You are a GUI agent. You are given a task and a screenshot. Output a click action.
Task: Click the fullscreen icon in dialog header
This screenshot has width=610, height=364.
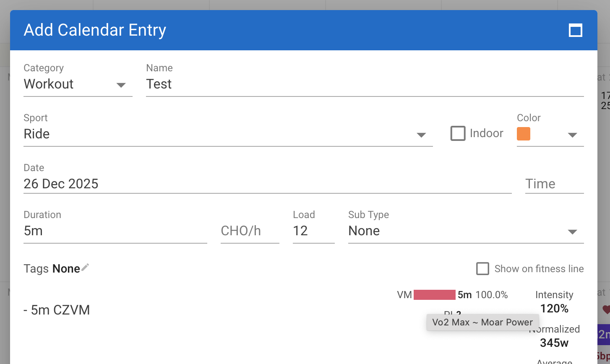click(x=575, y=31)
